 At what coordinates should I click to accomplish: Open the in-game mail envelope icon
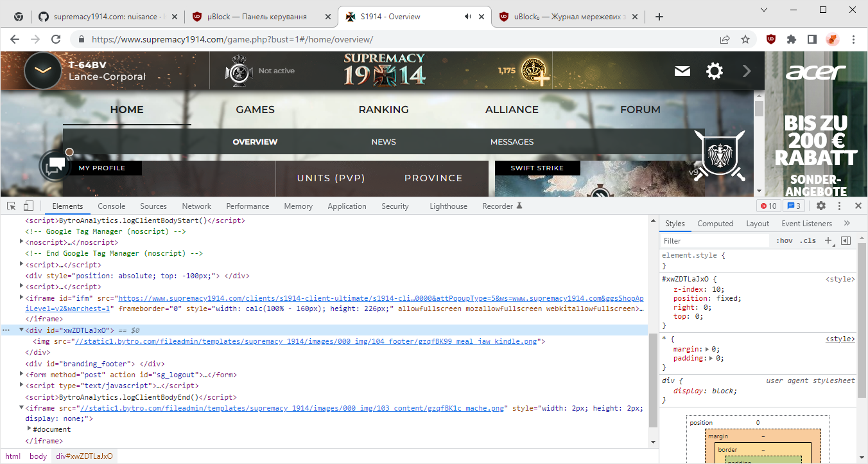[x=682, y=71]
